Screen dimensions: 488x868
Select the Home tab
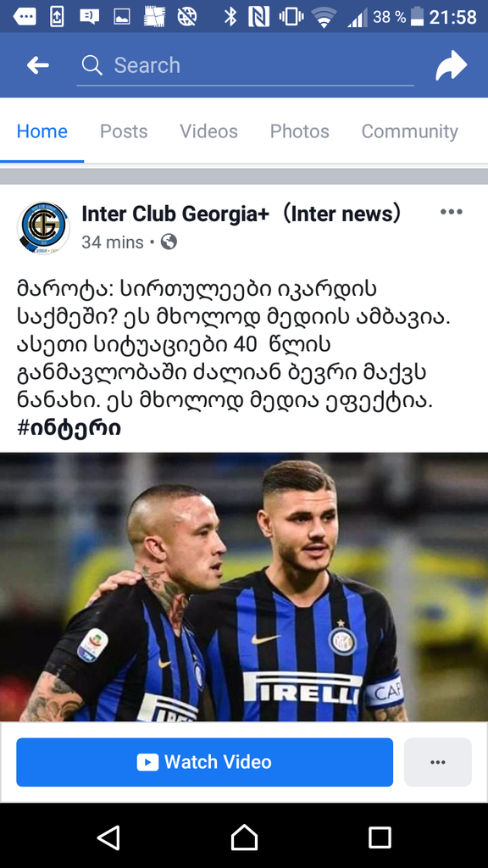(42, 131)
